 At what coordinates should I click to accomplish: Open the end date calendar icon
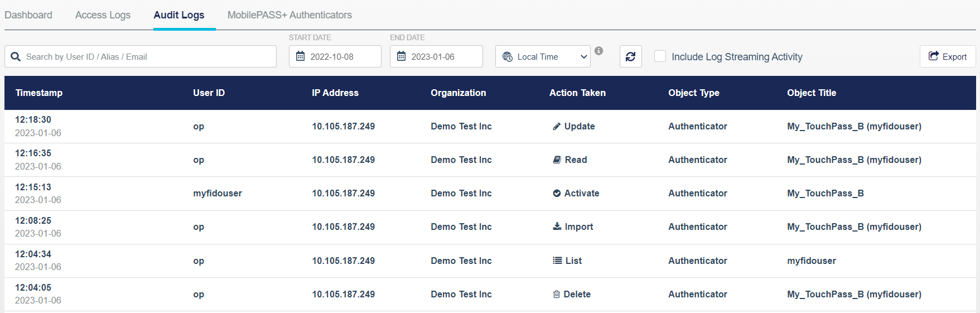tap(401, 56)
